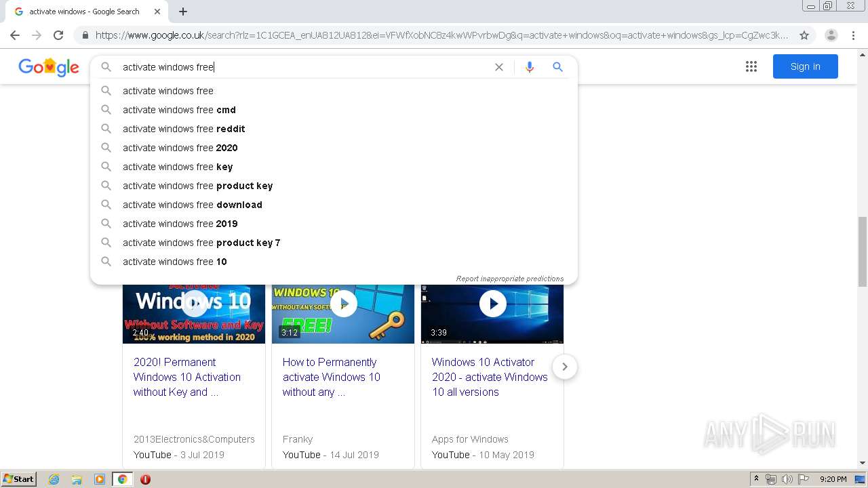Pick the 'activate windows free download' suggestion
The width and height of the screenshot is (868, 488).
click(x=334, y=205)
